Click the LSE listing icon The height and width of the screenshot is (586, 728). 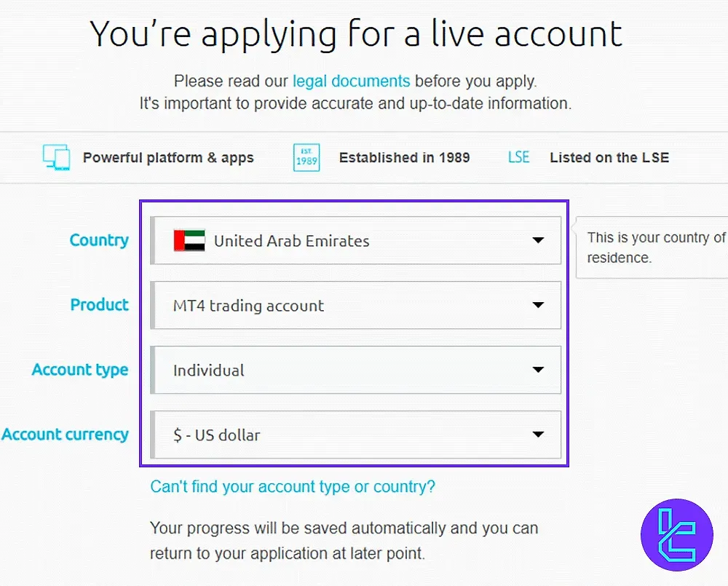(x=518, y=157)
